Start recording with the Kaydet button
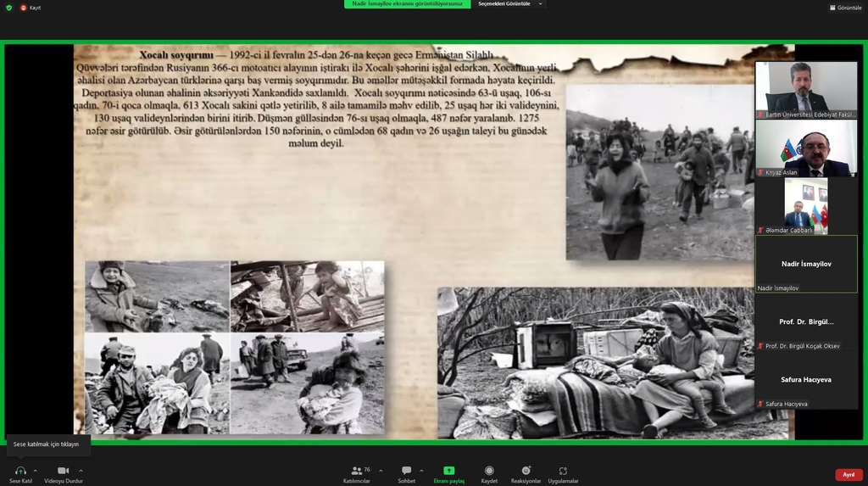The width and height of the screenshot is (868, 486). tap(489, 471)
